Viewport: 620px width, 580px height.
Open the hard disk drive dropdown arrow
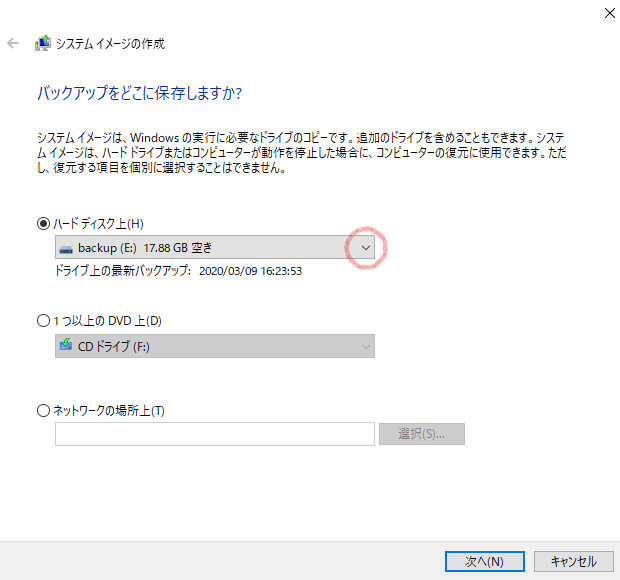click(366, 248)
